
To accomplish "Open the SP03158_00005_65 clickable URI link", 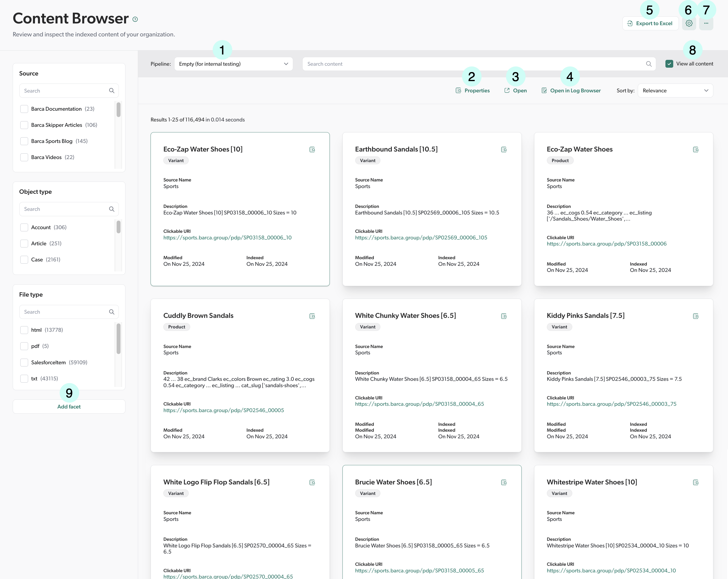I will pos(419,570).
